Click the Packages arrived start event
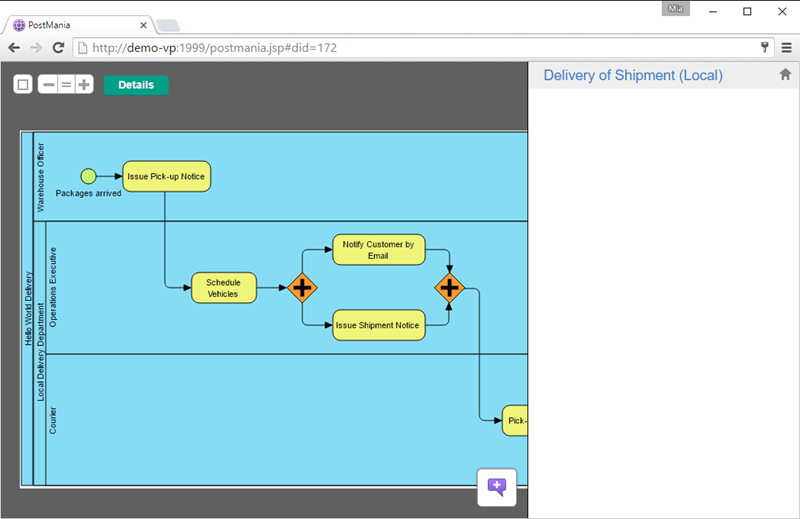This screenshot has height=519, width=800. [x=88, y=177]
